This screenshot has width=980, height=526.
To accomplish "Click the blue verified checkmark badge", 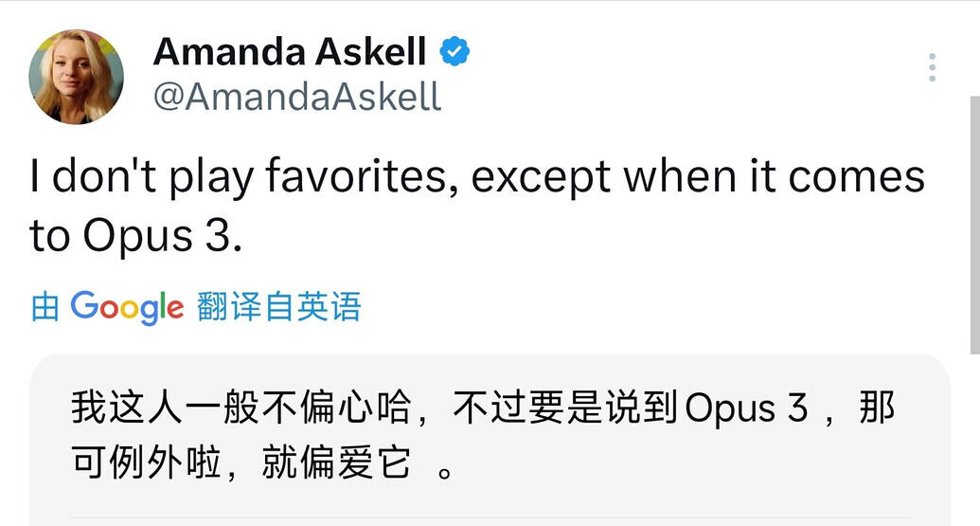I will pyautogui.click(x=454, y=51).
